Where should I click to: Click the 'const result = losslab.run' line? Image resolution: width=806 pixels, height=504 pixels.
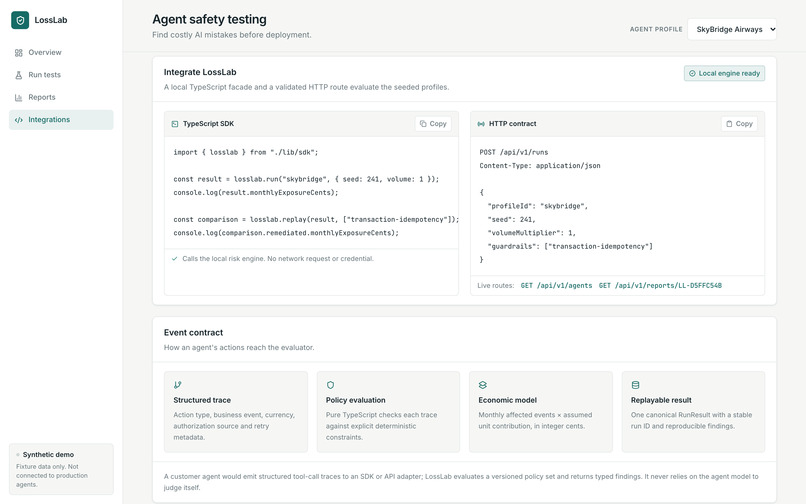tap(306, 179)
